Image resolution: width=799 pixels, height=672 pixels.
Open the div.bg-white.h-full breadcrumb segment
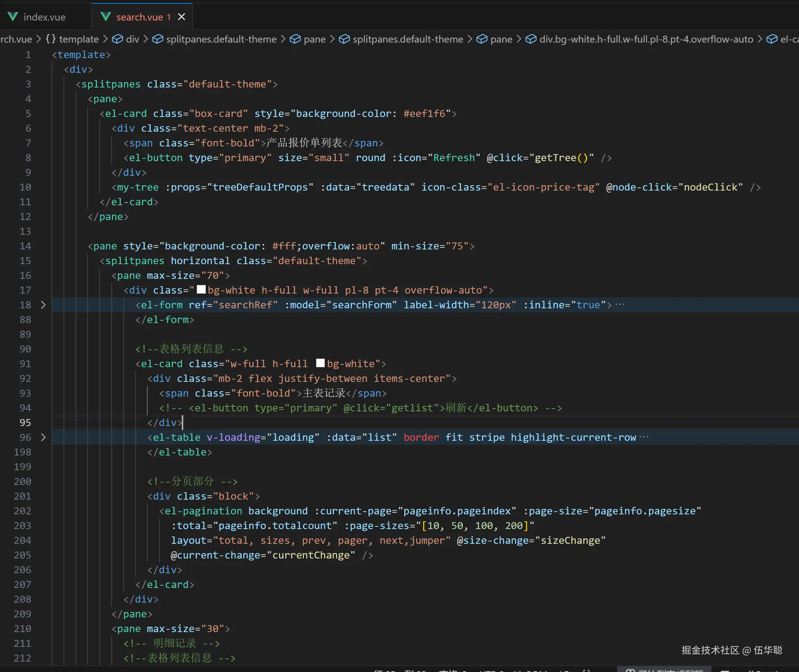[x=646, y=39]
